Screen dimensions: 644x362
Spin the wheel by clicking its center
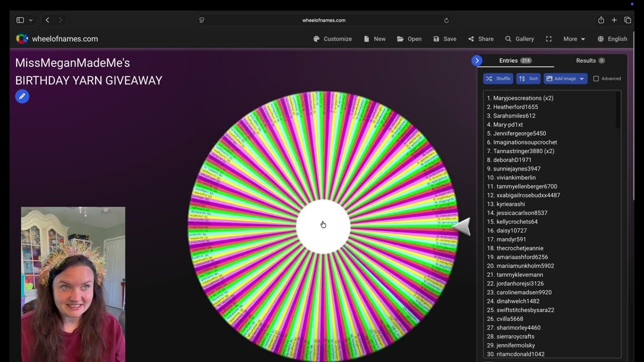click(x=323, y=226)
